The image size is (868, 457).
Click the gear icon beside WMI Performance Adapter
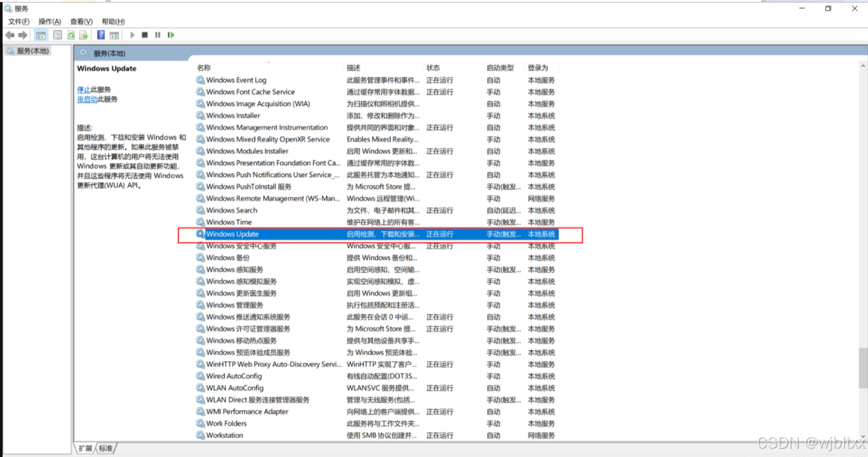point(201,411)
